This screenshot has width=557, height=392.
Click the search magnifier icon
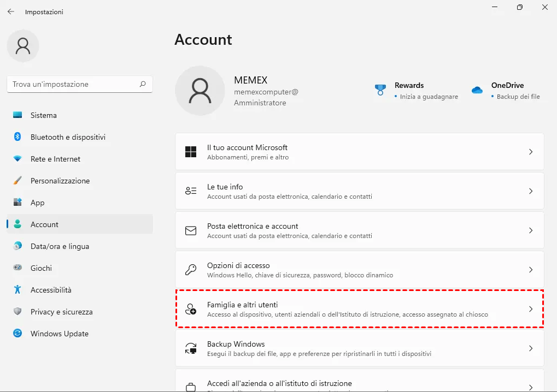(143, 84)
